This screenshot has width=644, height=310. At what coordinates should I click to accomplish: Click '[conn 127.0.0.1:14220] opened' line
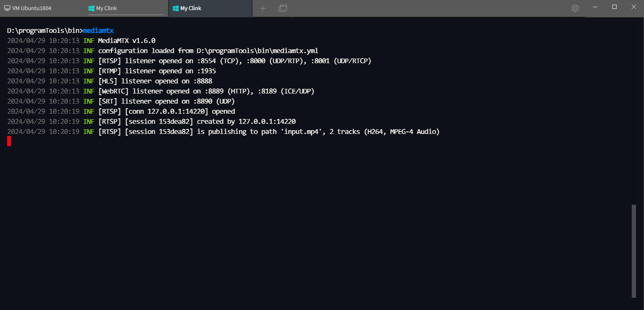click(121, 112)
